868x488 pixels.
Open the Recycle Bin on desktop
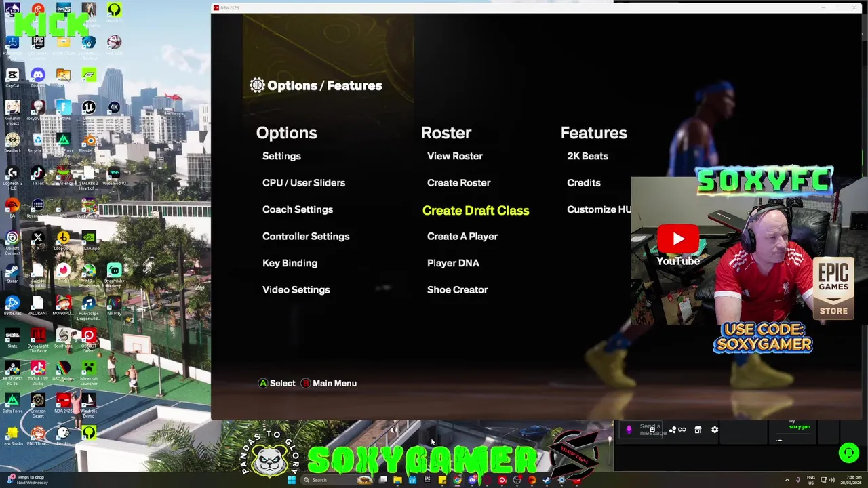point(37,143)
